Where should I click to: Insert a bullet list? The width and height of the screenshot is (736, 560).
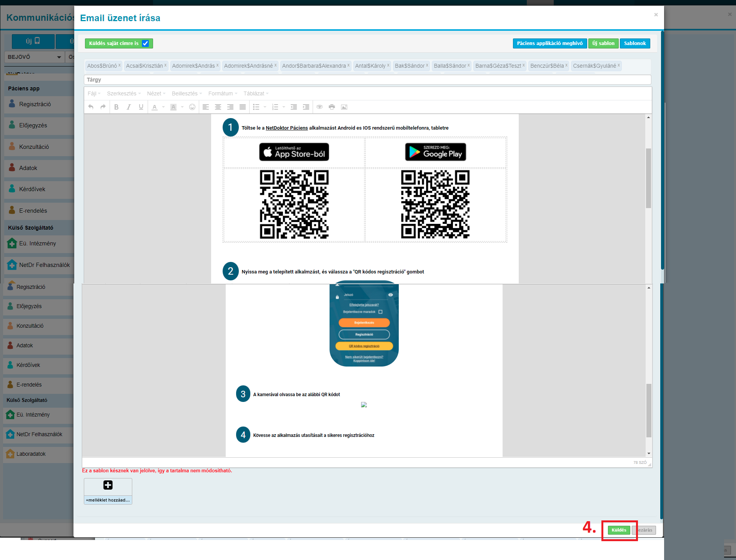point(256,107)
